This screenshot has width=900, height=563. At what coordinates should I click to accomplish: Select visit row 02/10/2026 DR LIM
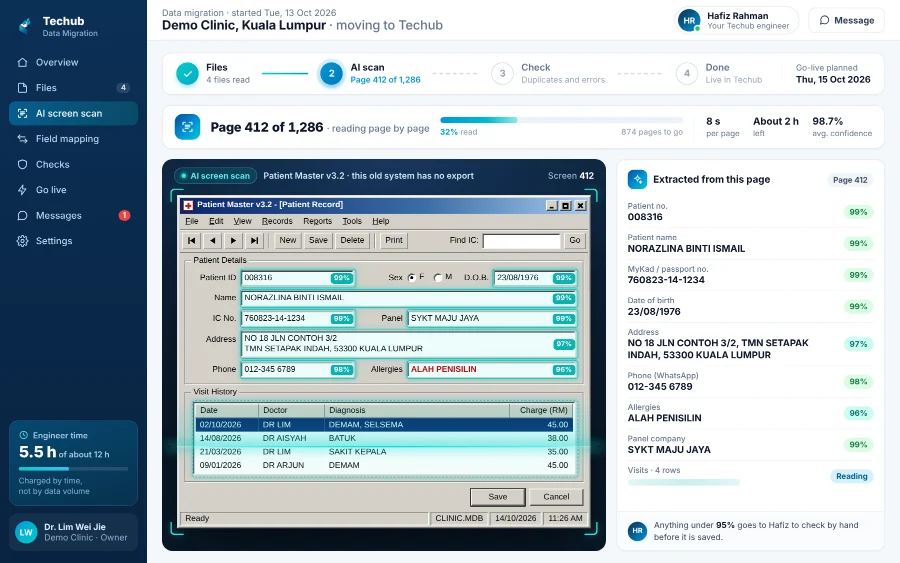(384, 425)
